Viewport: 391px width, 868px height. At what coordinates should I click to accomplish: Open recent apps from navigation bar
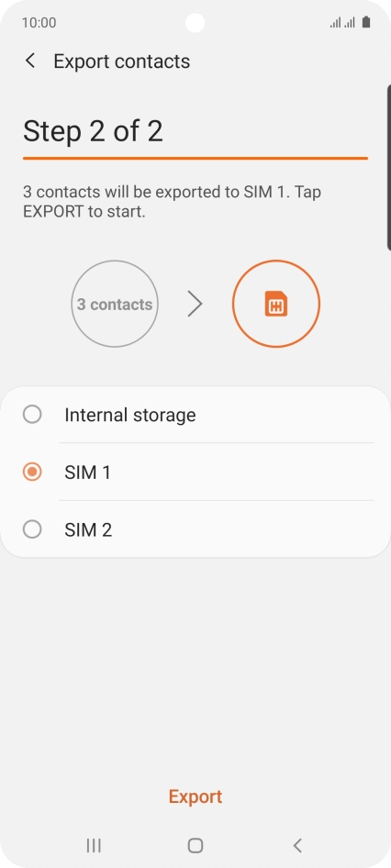point(94,845)
